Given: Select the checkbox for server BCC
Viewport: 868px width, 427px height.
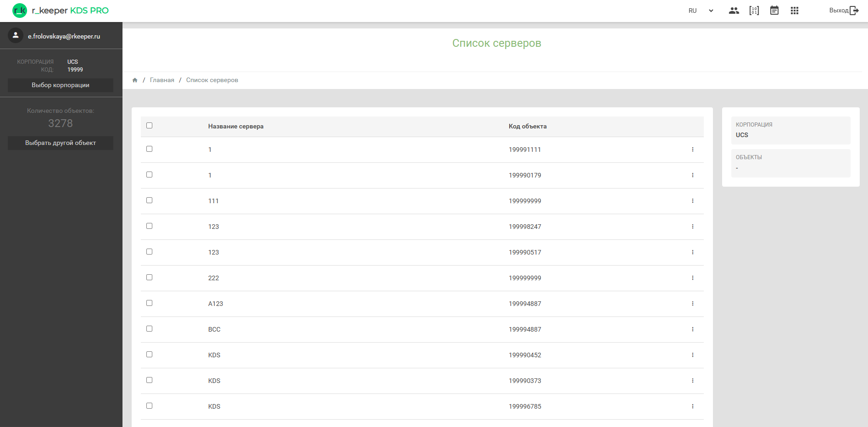Looking at the screenshot, I should 149,329.
